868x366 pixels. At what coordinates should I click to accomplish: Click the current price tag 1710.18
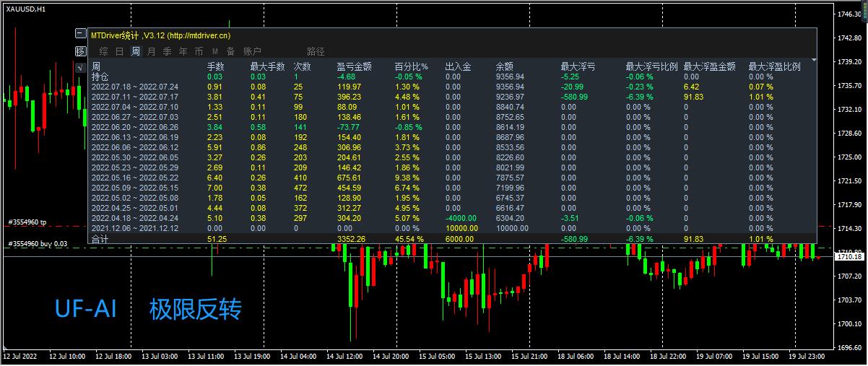(x=848, y=256)
